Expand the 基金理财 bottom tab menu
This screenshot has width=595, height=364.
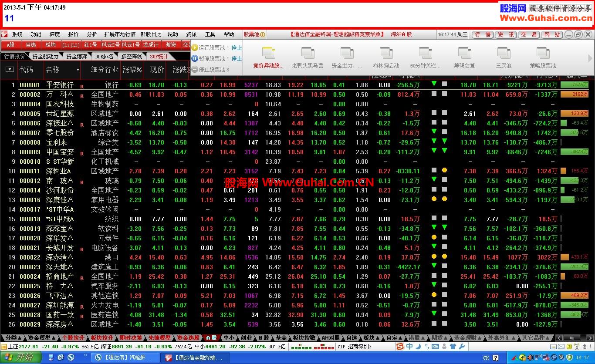468,338
